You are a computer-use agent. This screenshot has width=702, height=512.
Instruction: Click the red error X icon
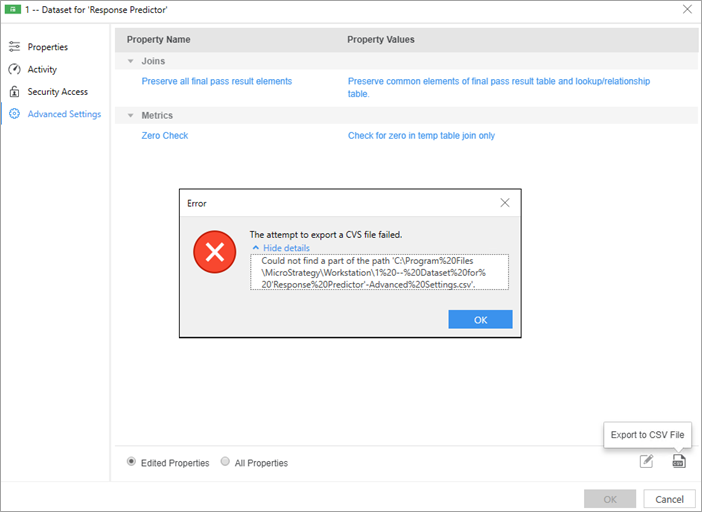coord(215,252)
